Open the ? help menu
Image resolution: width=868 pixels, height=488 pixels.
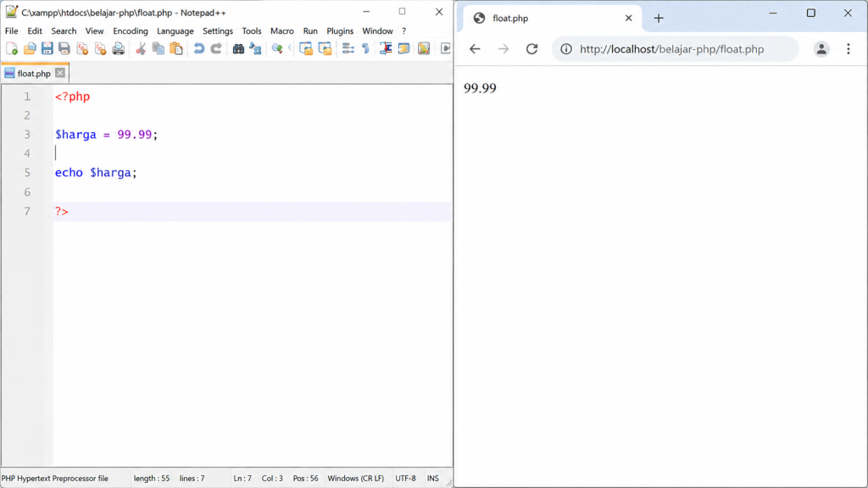point(403,31)
